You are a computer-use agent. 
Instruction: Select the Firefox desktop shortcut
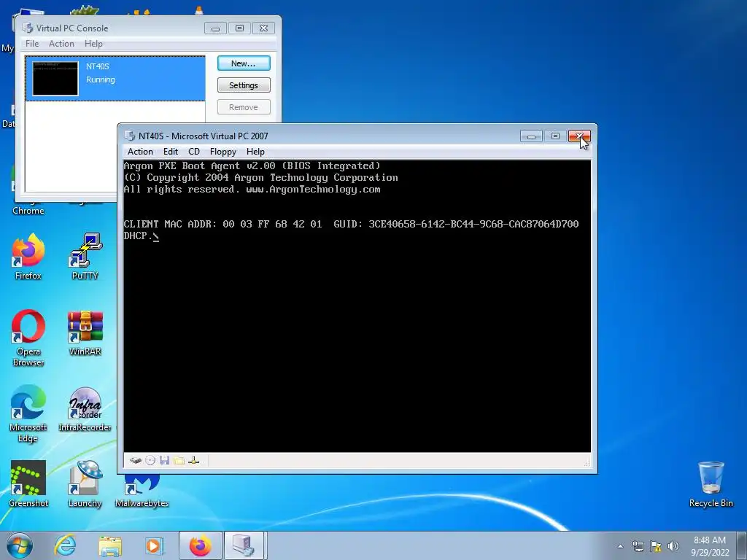tap(28, 257)
